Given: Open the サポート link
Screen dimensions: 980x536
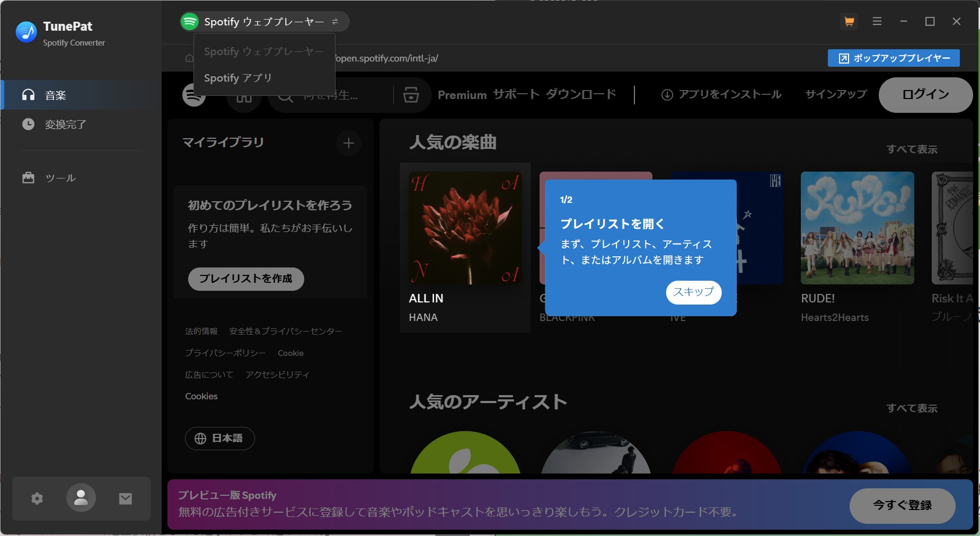Looking at the screenshot, I should coord(516,95).
